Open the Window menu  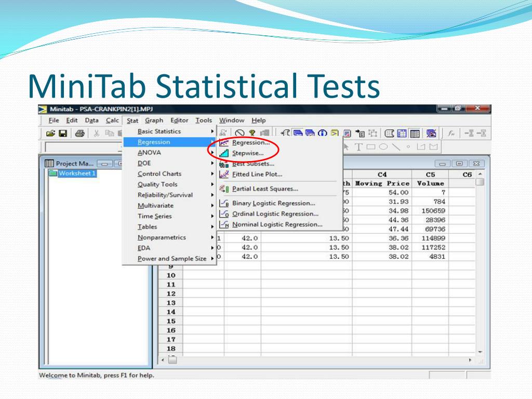pos(232,120)
